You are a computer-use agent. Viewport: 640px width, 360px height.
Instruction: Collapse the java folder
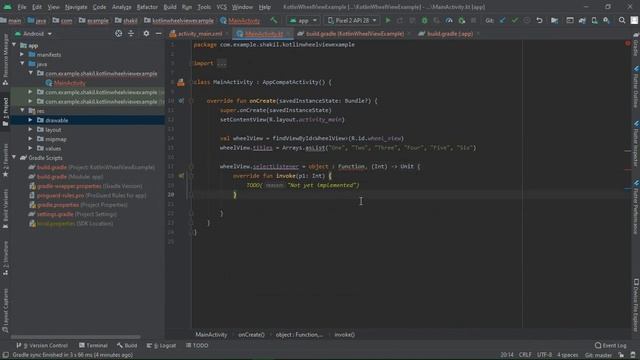(22, 64)
